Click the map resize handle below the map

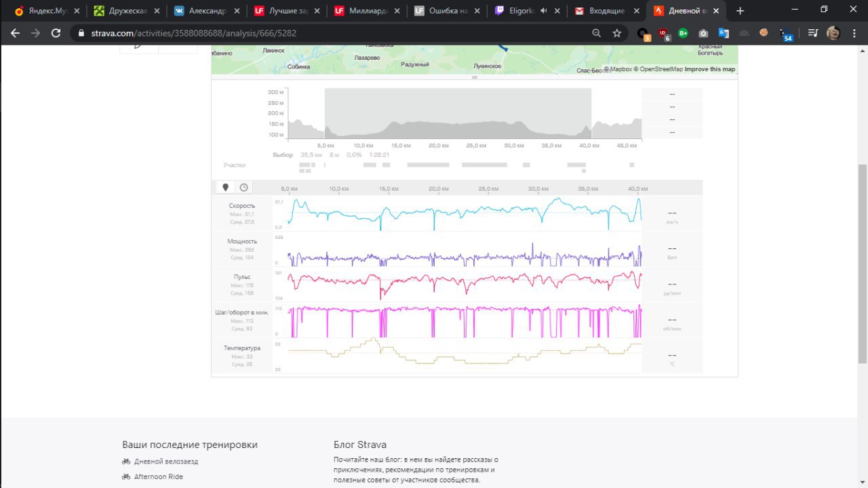point(475,77)
